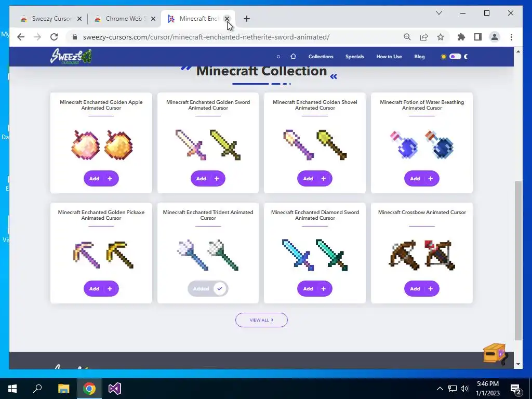Viewport: 532px width, 399px height.
Task: Open Minecraft Enchanted Golden Pickaxe title link
Action: coord(101,215)
